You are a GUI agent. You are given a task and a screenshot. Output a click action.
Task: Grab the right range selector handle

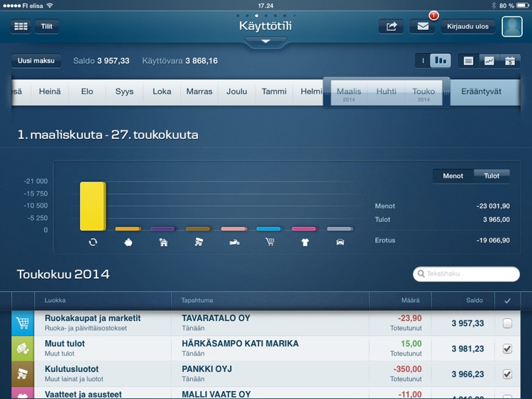pyautogui.click(x=446, y=93)
